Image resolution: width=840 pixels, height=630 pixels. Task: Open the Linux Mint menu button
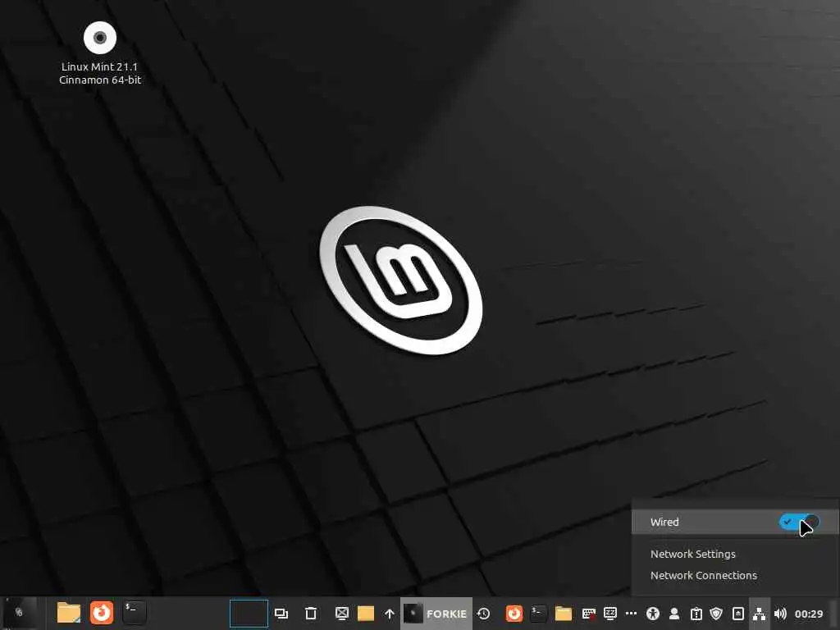20,612
